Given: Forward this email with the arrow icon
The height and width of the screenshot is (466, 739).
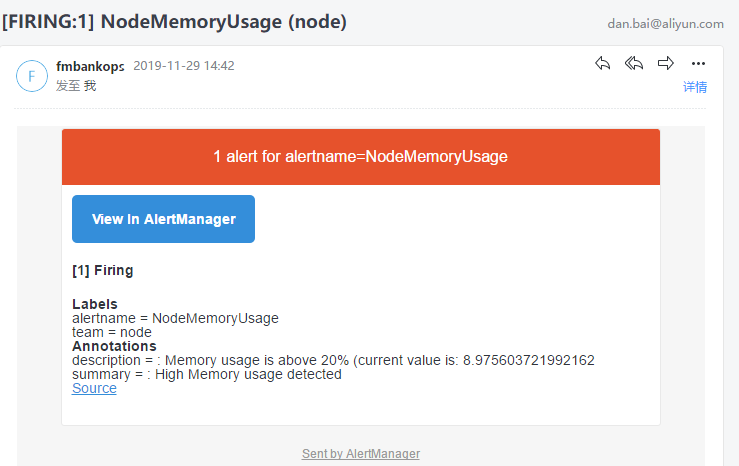Looking at the screenshot, I should point(665,63).
